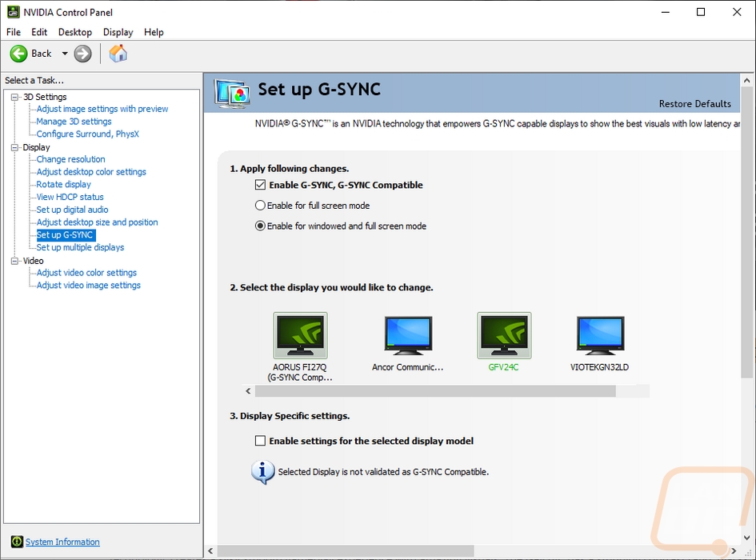
Task: Click the bottom horizontal scrollbar thumb
Action: click(x=346, y=551)
